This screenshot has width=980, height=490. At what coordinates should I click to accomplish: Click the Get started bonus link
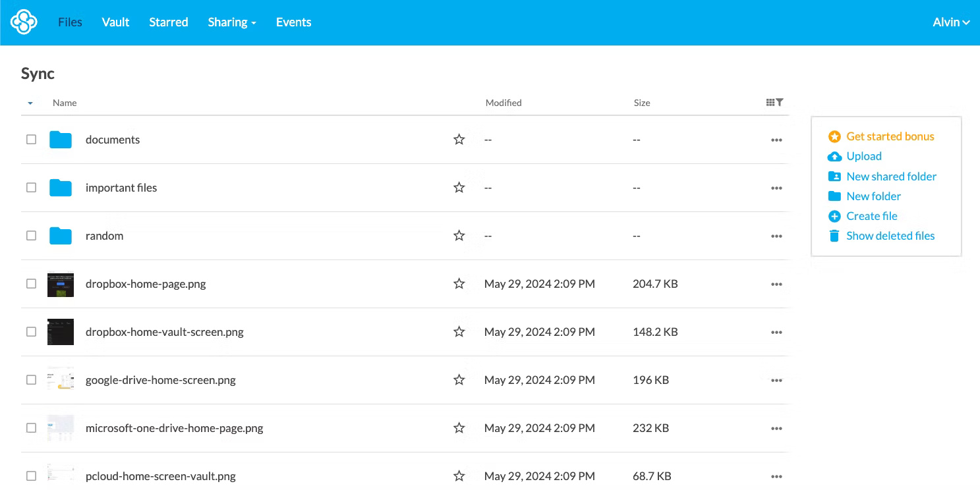pyautogui.click(x=890, y=136)
